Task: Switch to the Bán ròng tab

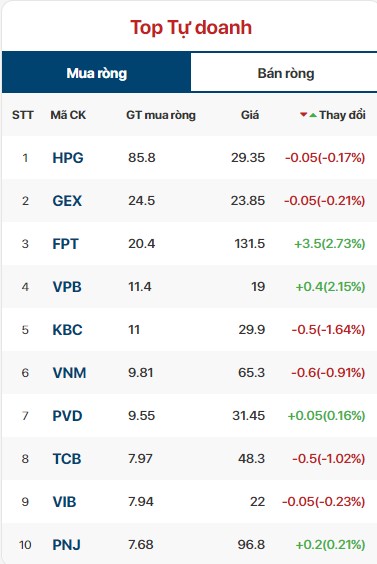Action: 286,73
